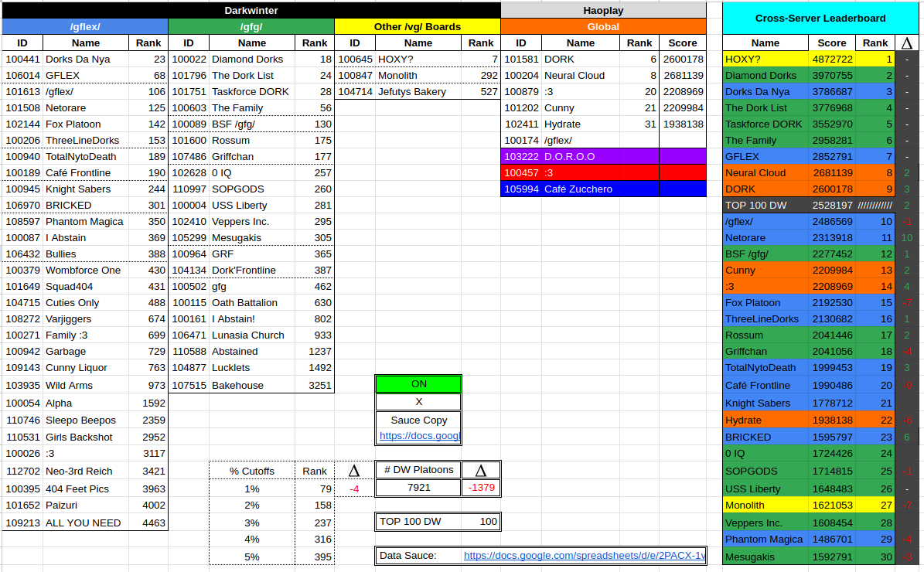Click the GFLEX row with ID 106014
This screenshot has width=924, height=572.
click(85, 76)
